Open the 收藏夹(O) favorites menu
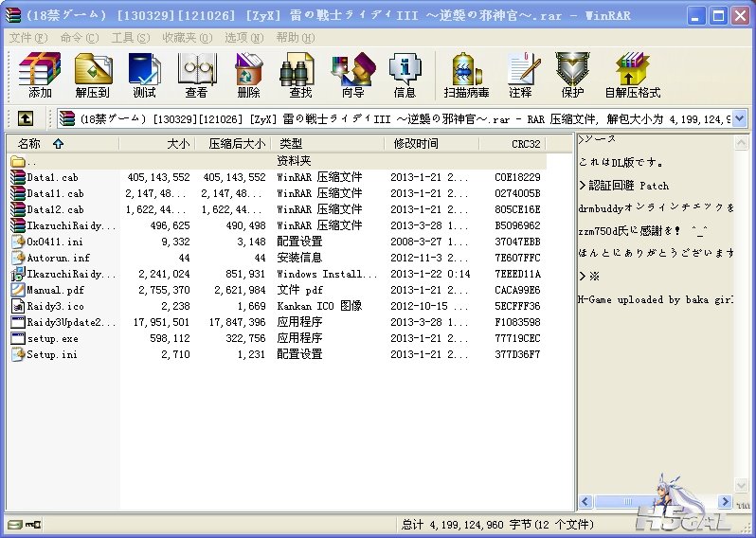The image size is (756, 538). pyautogui.click(x=184, y=37)
